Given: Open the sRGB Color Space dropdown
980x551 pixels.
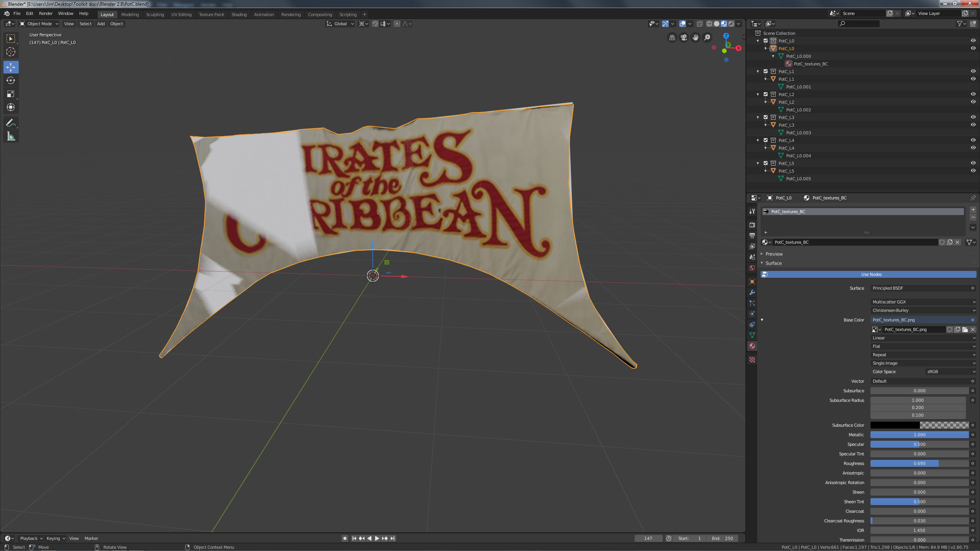Looking at the screenshot, I should click(951, 372).
